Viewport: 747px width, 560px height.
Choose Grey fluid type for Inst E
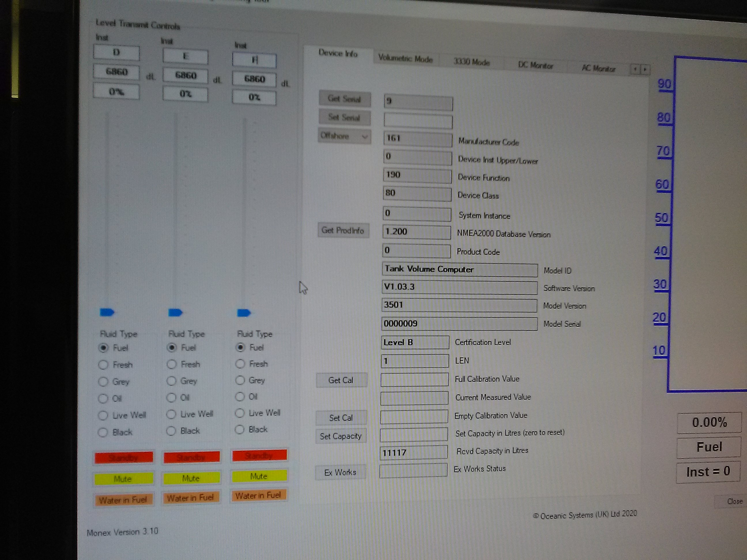click(x=171, y=381)
